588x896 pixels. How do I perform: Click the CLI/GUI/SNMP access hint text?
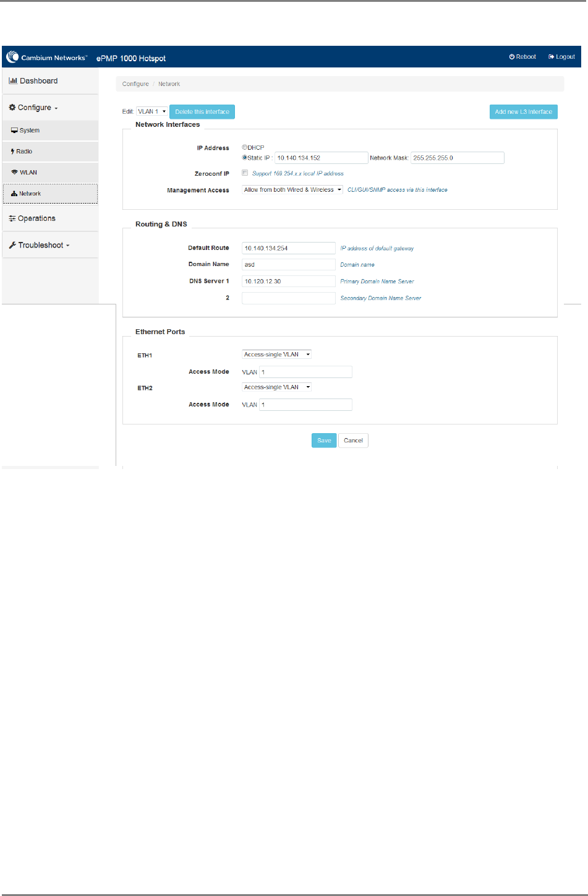398,190
